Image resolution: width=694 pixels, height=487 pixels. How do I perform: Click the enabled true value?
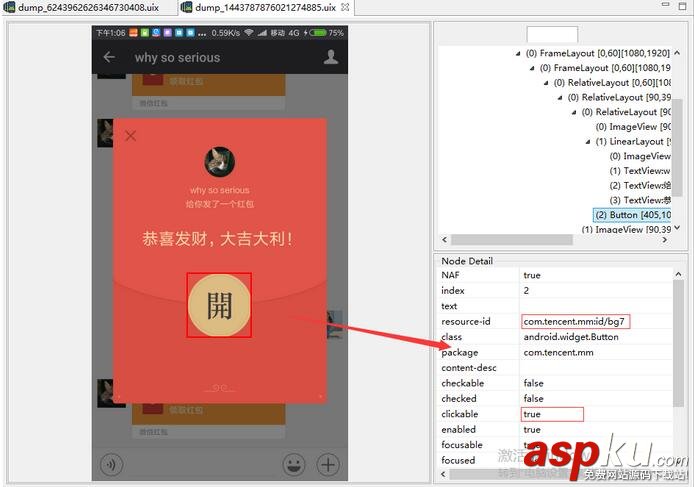click(532, 429)
